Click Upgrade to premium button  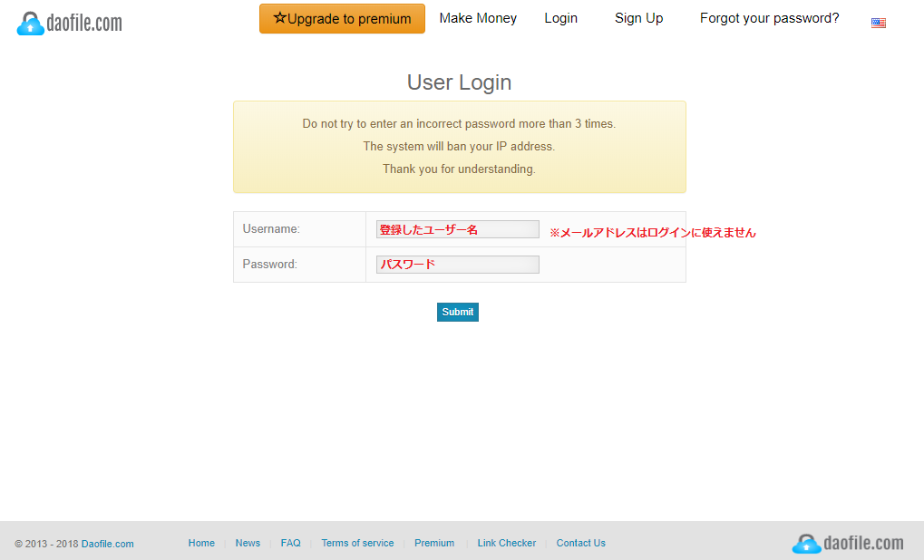tap(342, 19)
